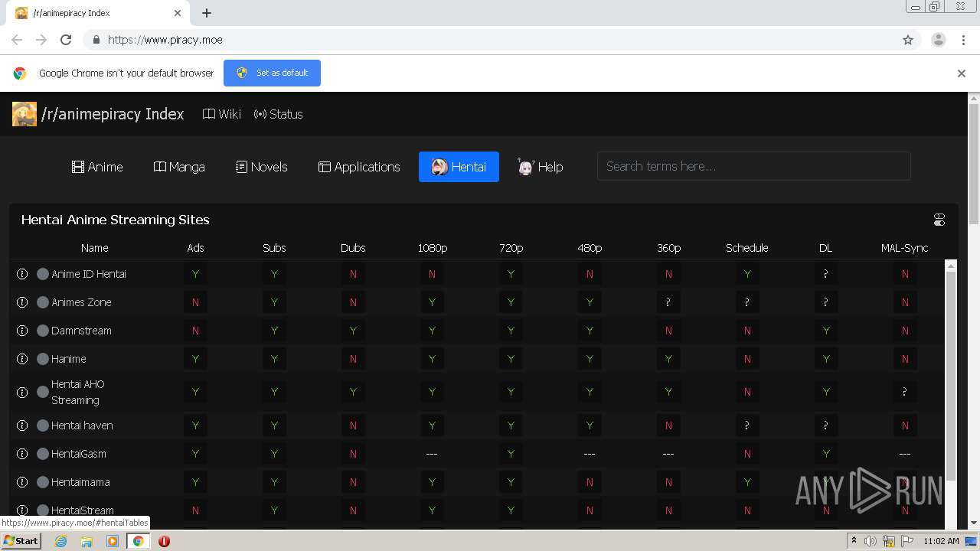This screenshot has height=551, width=980.
Task: Open a new browser tab
Action: 207,13
